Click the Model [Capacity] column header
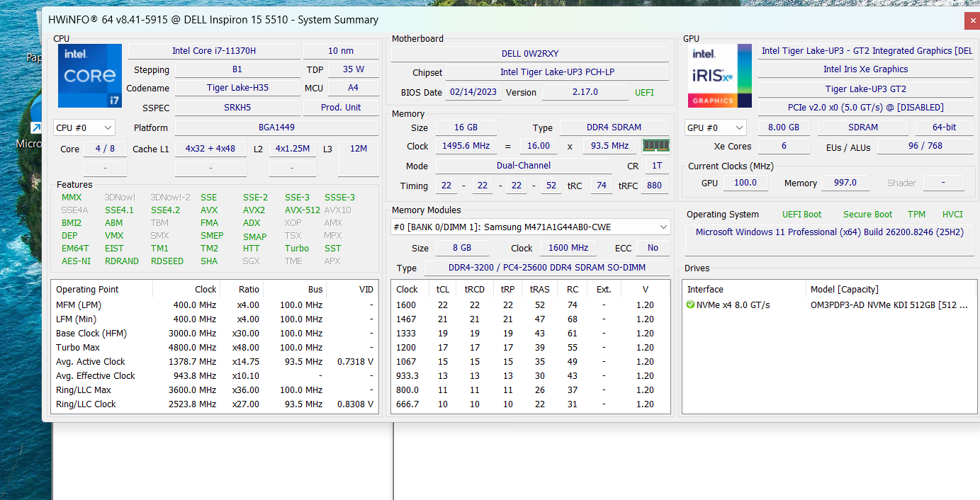The height and width of the screenshot is (500, 980). [x=890, y=289]
